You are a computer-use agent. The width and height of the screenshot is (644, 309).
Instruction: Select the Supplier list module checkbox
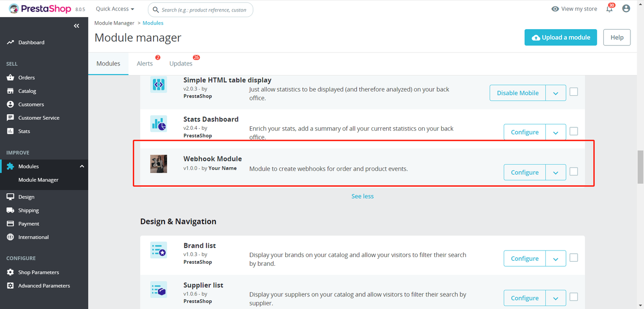[574, 297]
